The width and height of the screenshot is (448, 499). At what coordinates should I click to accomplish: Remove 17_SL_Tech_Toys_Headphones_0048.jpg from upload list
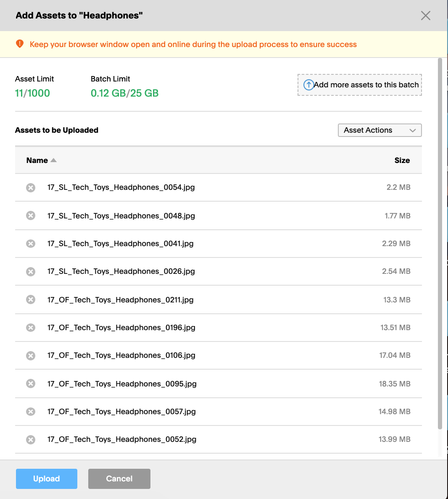coord(31,216)
